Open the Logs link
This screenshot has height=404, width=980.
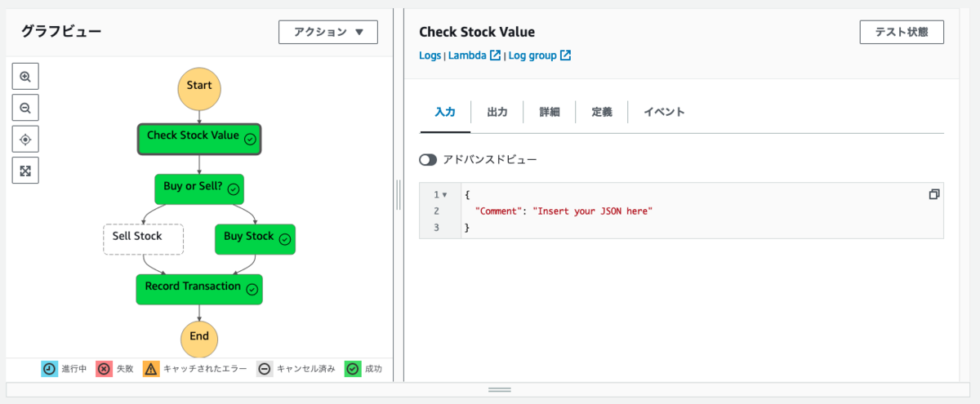tap(430, 55)
